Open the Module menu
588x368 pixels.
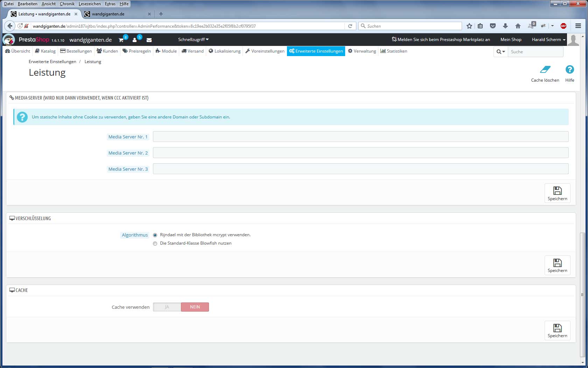[x=166, y=51]
